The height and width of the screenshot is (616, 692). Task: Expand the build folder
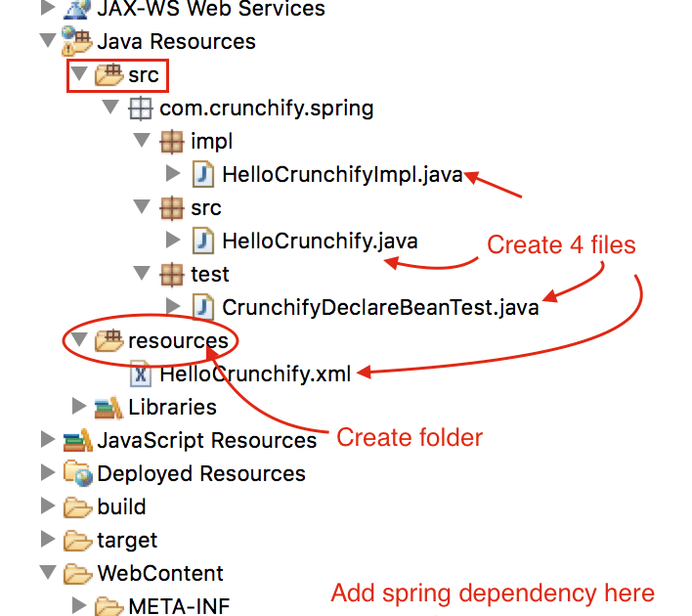pyautogui.click(x=48, y=506)
